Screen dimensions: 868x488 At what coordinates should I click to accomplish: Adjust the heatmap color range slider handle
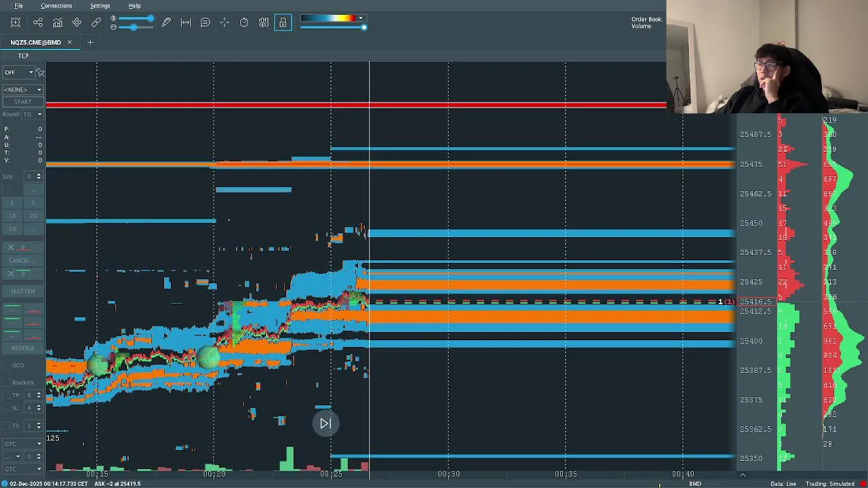point(364,27)
